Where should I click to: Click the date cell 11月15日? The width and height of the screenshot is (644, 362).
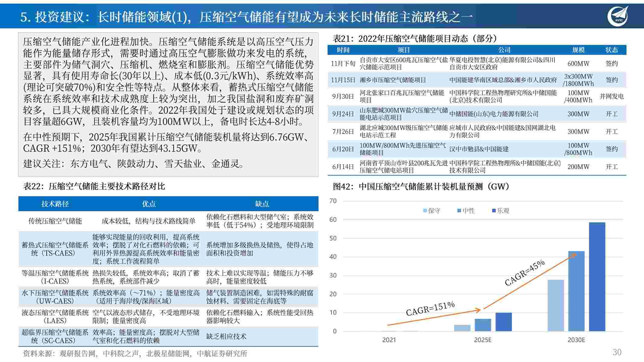[x=343, y=80]
